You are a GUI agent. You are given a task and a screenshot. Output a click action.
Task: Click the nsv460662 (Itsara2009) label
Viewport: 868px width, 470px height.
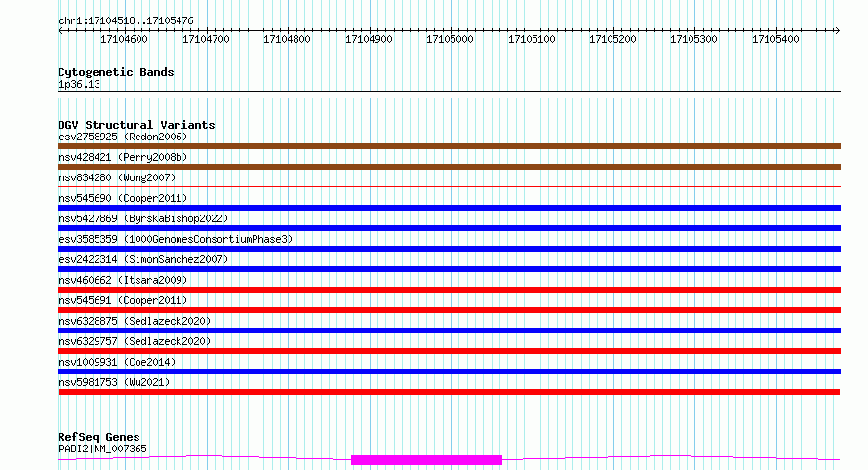click(123, 280)
